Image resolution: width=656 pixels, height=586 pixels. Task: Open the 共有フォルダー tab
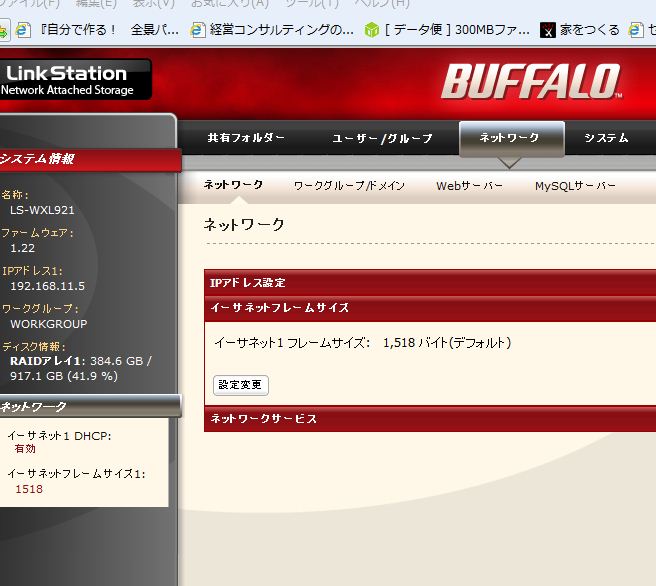[246, 138]
